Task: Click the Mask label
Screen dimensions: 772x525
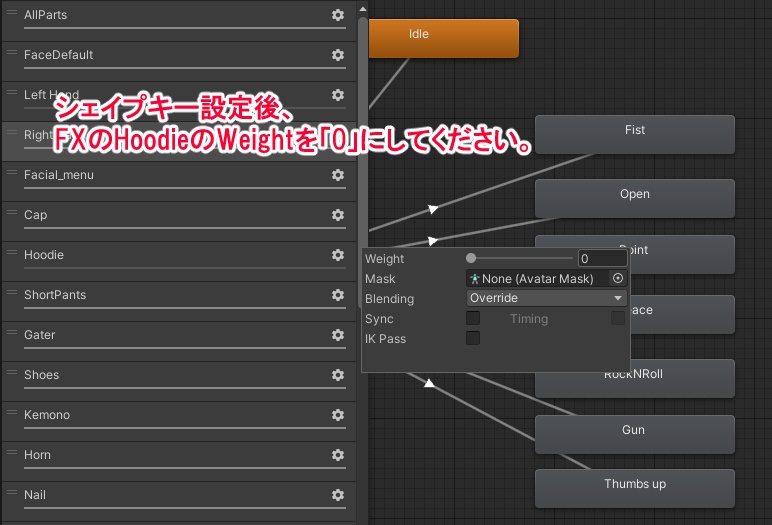Action: pos(380,279)
